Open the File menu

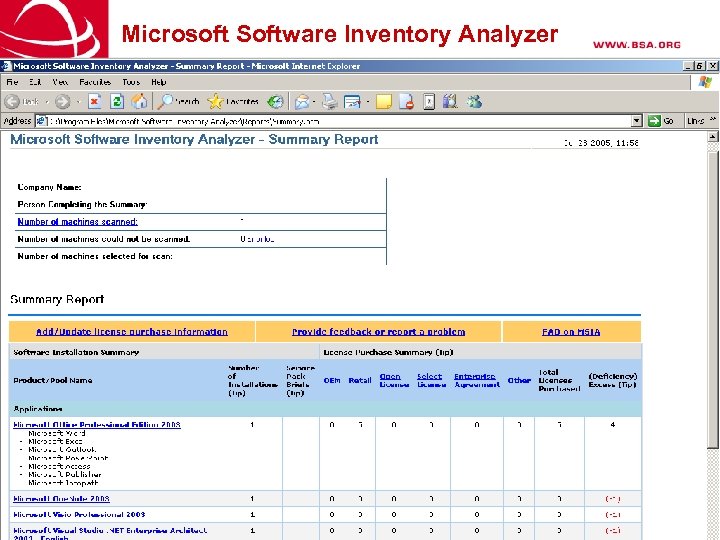click(x=12, y=82)
